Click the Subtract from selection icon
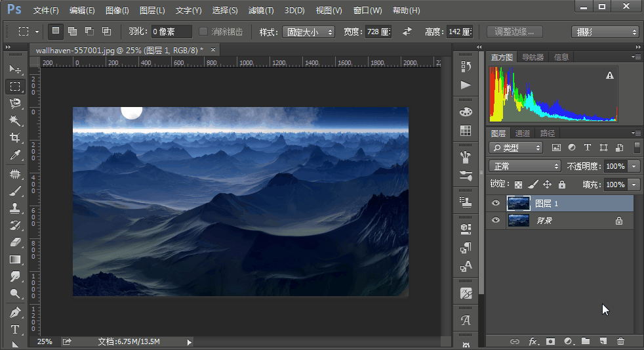Viewport: 644px width, 350px height. click(89, 32)
